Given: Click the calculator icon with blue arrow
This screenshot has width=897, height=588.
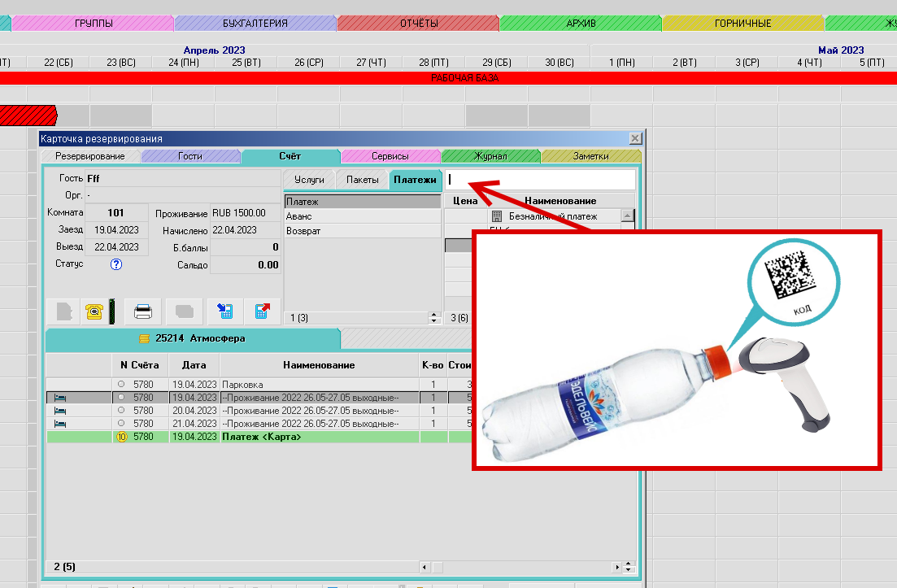Looking at the screenshot, I should point(225,311).
